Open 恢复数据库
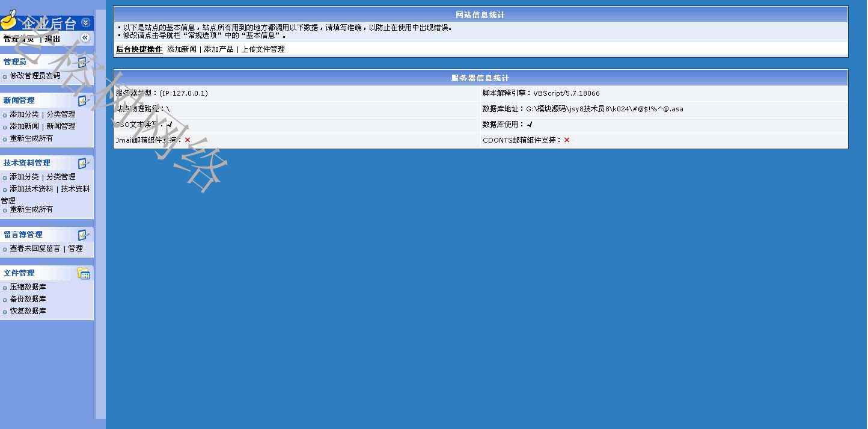Image resolution: width=868 pixels, height=429 pixels. tap(28, 311)
